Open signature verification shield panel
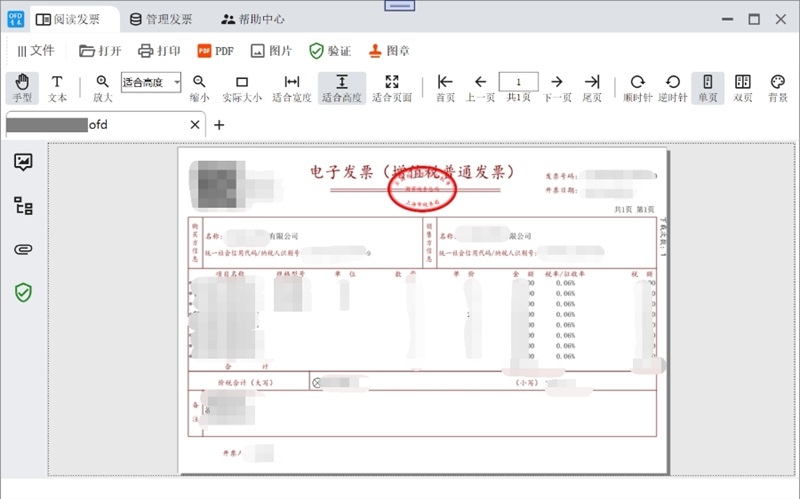The height and width of the screenshot is (499, 800). pyautogui.click(x=23, y=292)
